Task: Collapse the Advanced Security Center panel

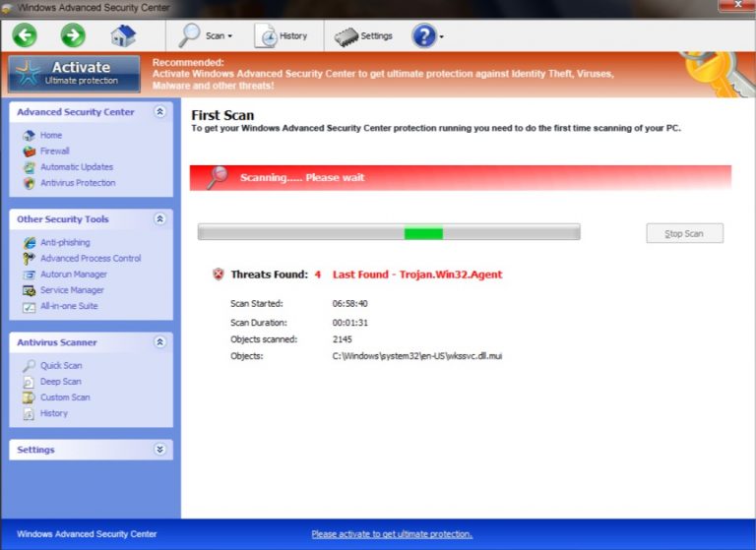Action: pos(160,112)
